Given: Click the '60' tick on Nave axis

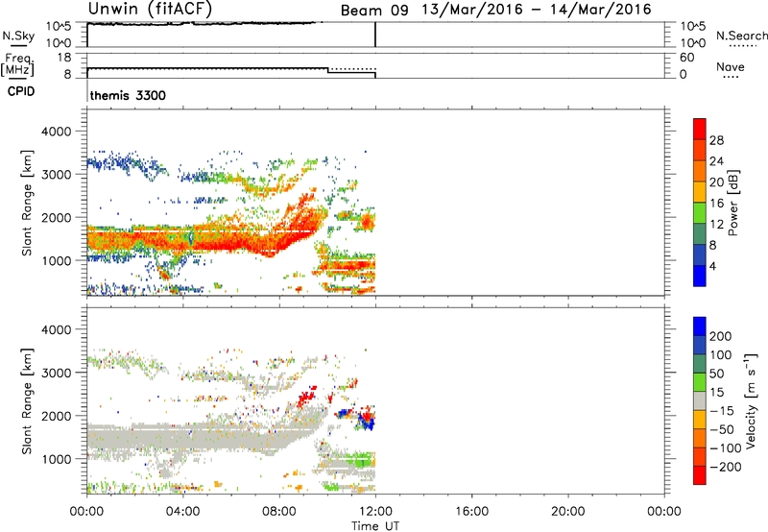Looking at the screenshot, I should (686, 58).
